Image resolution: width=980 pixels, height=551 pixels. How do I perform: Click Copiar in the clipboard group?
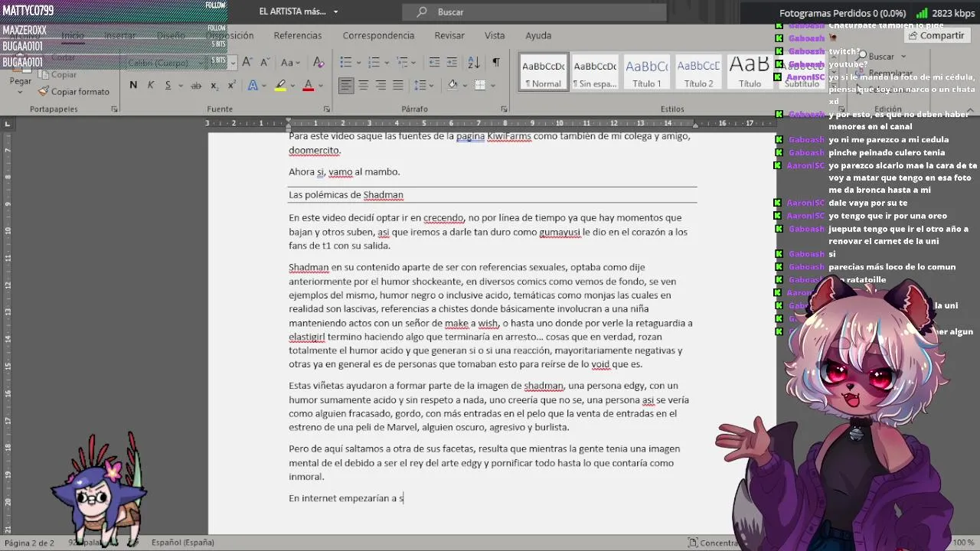(58, 74)
